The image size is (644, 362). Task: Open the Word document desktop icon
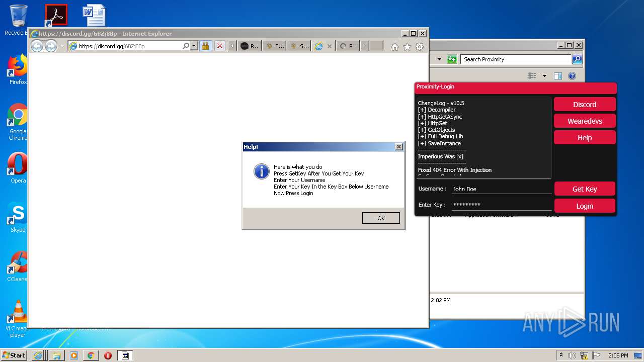click(94, 15)
